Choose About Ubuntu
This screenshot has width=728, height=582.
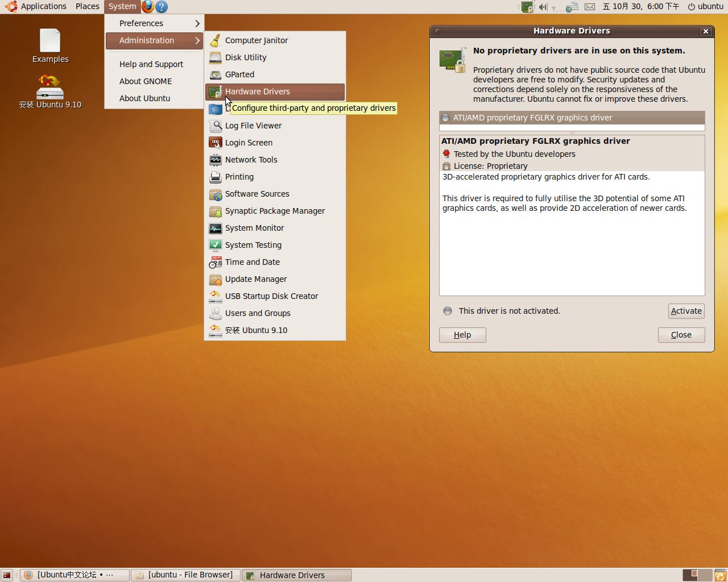(154, 98)
